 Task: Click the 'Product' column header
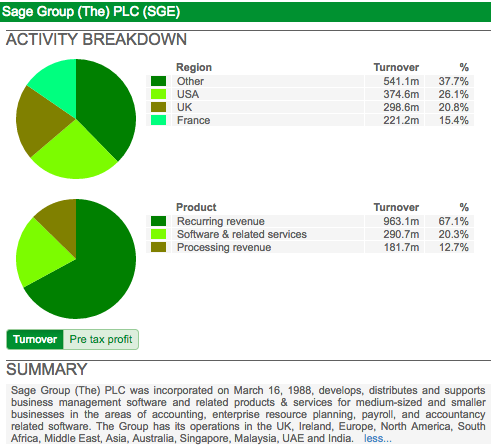click(196, 207)
